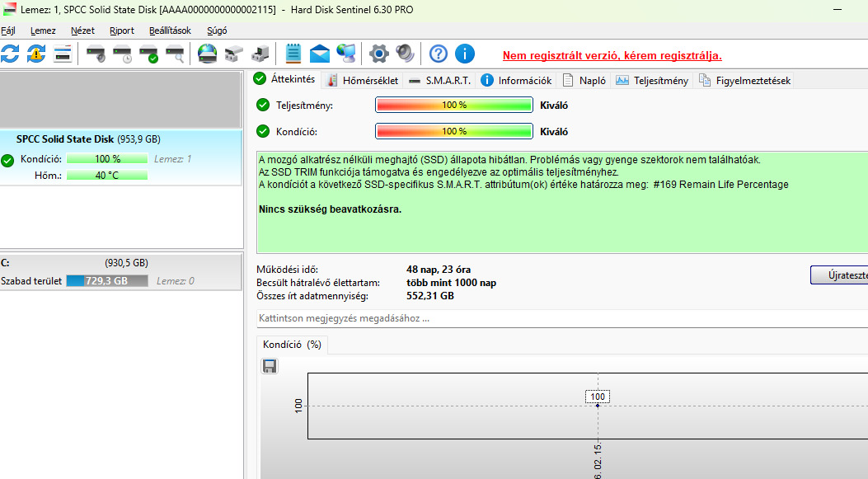This screenshot has height=479, width=868.
Task: Click the drive with network connectors icon
Action: tap(233, 54)
